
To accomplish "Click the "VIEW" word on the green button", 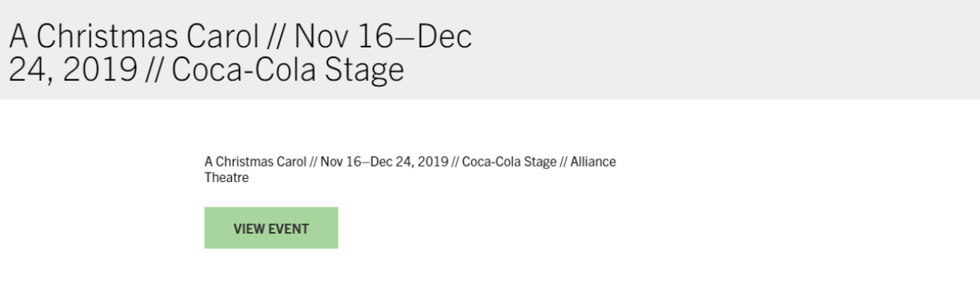I will point(248,229).
